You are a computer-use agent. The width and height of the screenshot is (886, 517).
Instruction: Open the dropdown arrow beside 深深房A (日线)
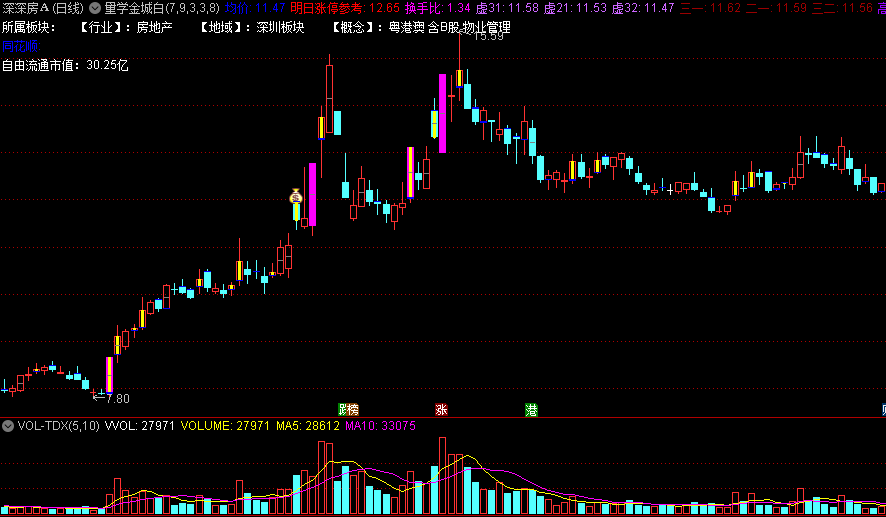95,8
